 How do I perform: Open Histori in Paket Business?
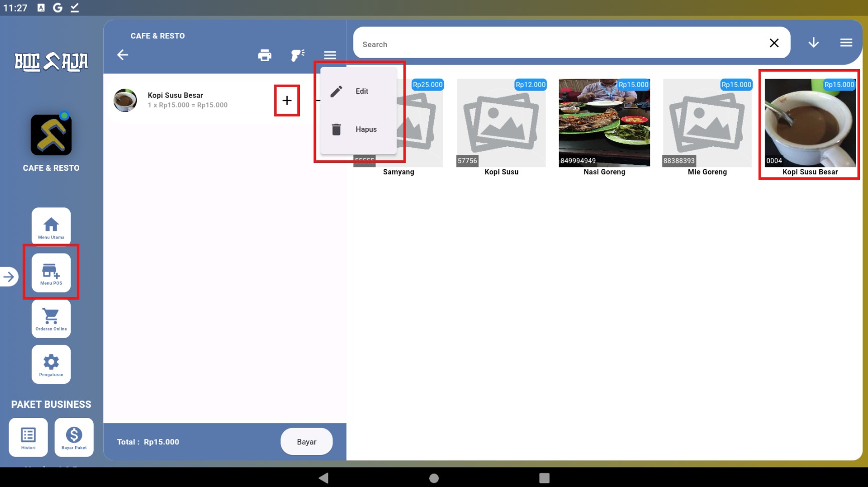click(28, 437)
